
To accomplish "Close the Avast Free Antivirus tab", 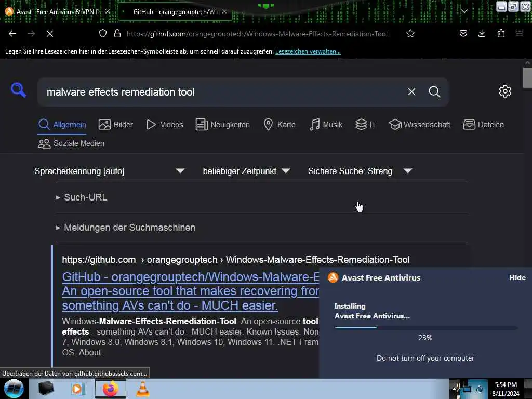I will point(108,11).
